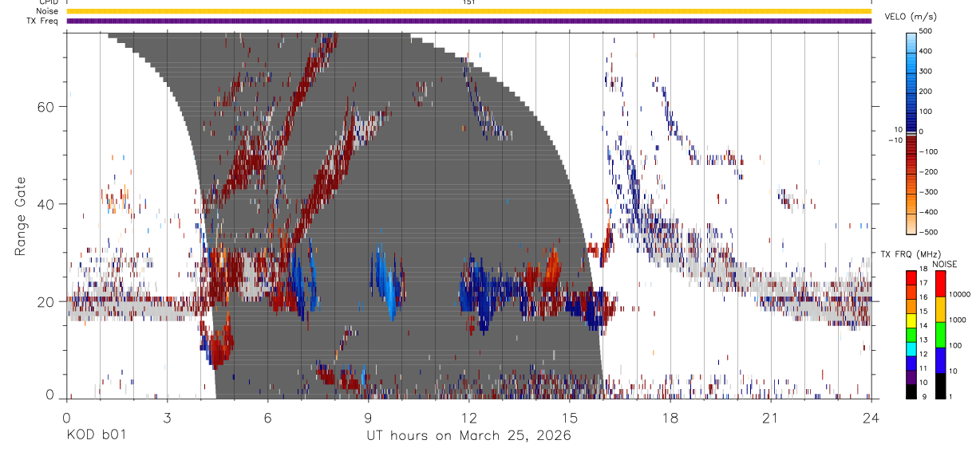
Task: Pick the cyan 12–13 MHz TX FRQ swatch
Action: click(x=911, y=348)
